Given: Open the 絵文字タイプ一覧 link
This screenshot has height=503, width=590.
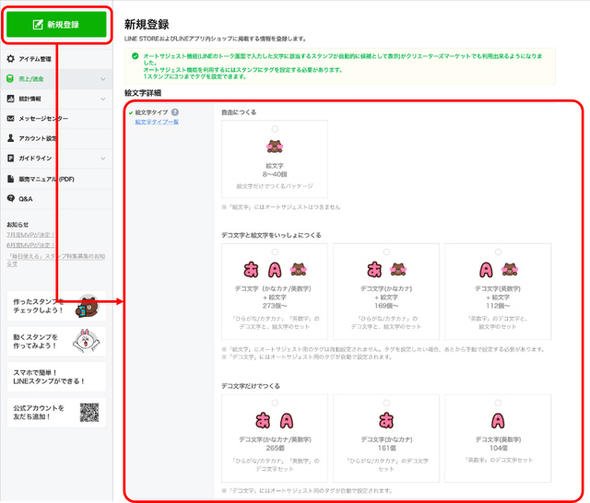Looking at the screenshot, I should coord(157,122).
